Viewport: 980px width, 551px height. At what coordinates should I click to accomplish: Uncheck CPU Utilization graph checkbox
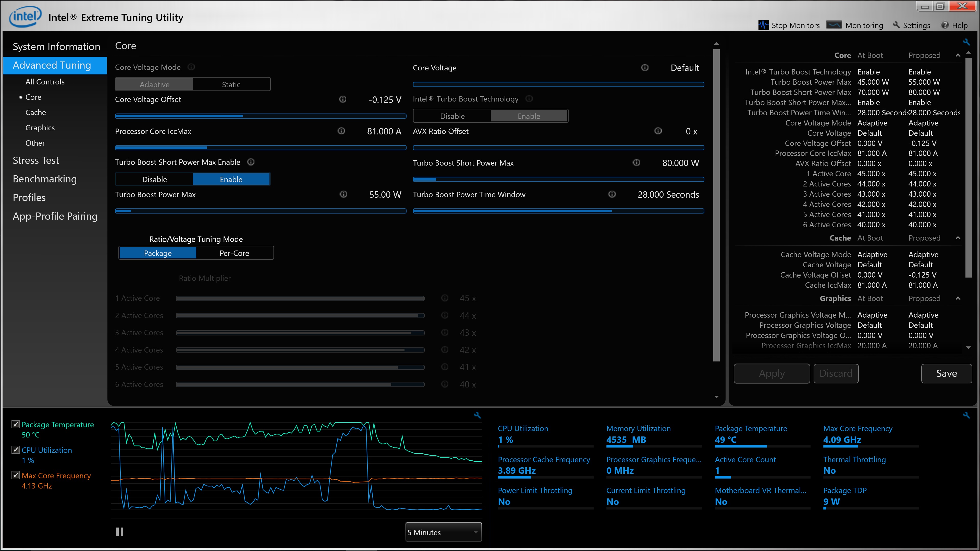[x=16, y=450]
